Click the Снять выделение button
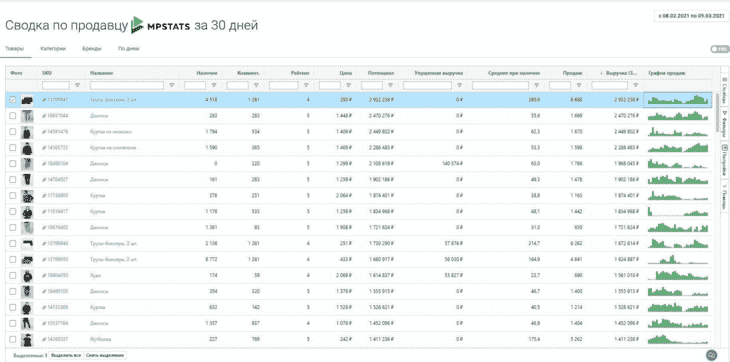 (x=105, y=355)
